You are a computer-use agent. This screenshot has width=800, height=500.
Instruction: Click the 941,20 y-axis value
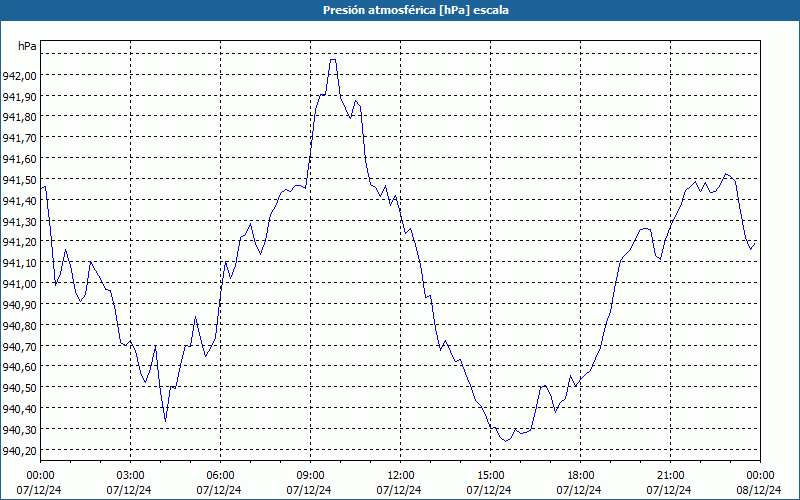click(x=19, y=242)
